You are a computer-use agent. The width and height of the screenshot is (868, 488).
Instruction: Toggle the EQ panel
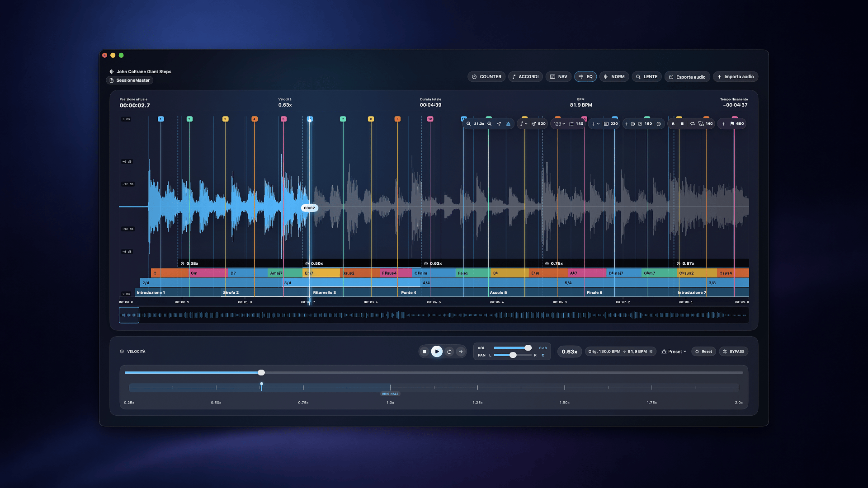[x=585, y=77]
